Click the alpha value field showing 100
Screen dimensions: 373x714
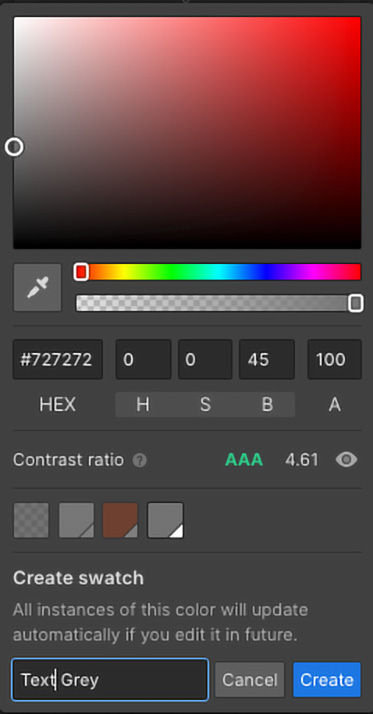(x=335, y=359)
